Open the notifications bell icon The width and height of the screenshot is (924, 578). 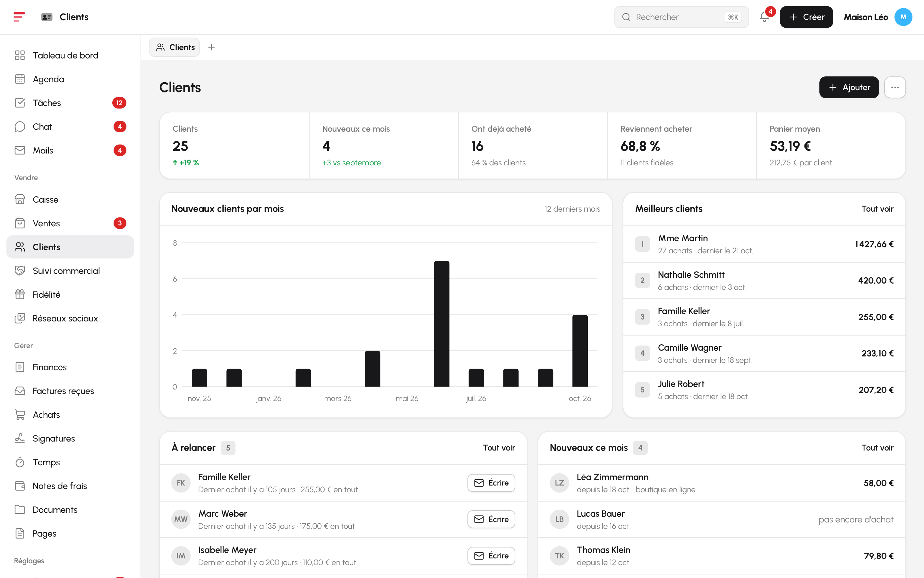point(765,17)
